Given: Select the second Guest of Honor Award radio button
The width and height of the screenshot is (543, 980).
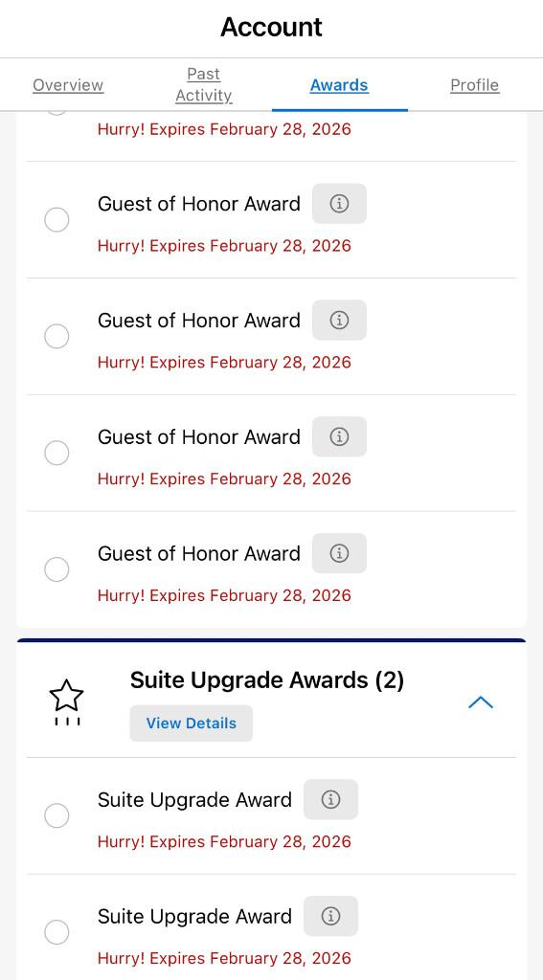Looking at the screenshot, I should click(57, 336).
